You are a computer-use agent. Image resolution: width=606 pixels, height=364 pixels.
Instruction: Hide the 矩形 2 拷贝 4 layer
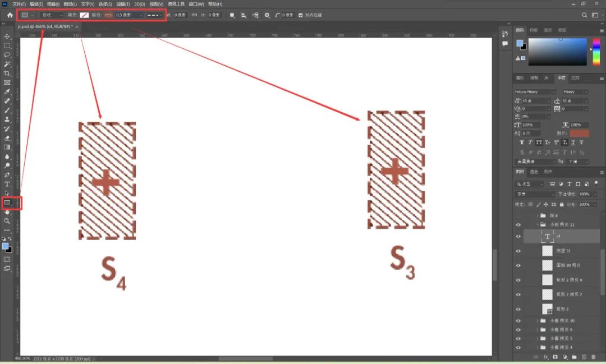click(x=518, y=280)
